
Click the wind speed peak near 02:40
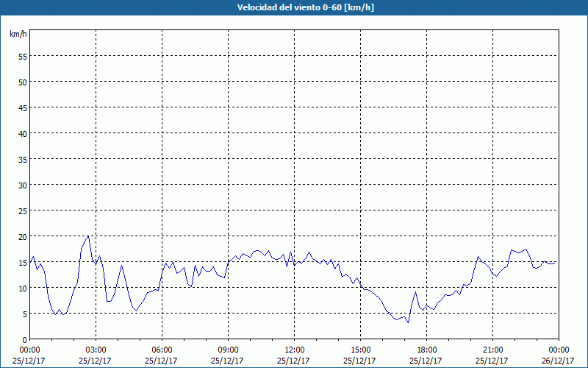coord(88,236)
